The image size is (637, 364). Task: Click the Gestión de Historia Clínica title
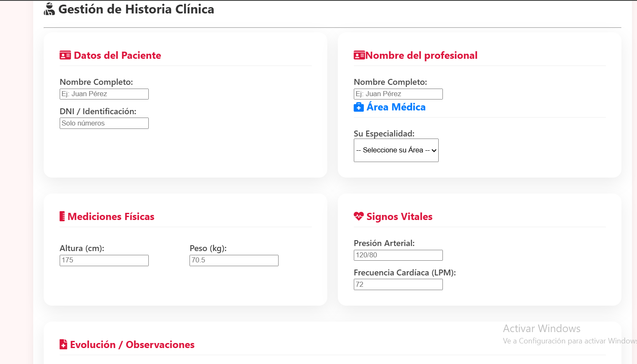pyautogui.click(x=137, y=9)
